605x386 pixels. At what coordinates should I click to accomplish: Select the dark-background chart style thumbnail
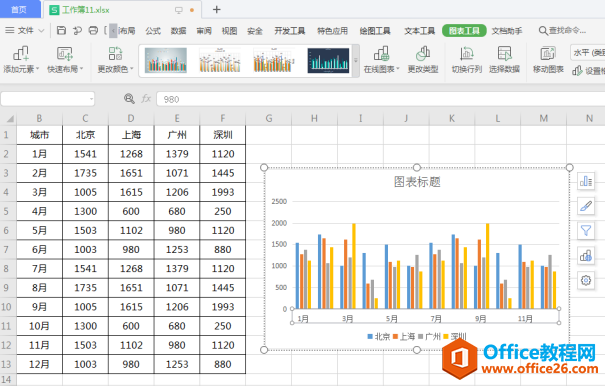[328, 60]
